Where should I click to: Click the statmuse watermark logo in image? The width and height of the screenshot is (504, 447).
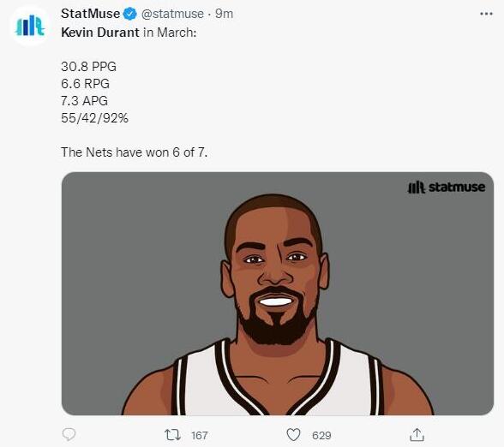click(x=446, y=188)
